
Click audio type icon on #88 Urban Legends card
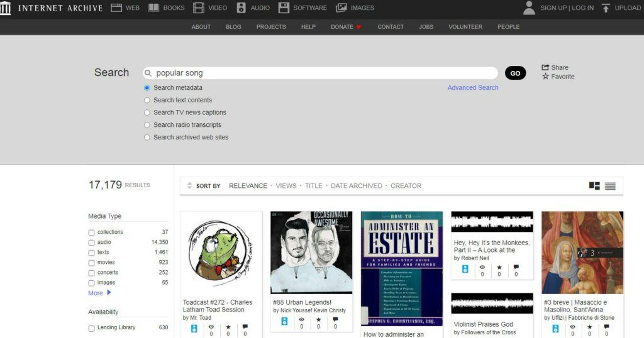(284, 321)
